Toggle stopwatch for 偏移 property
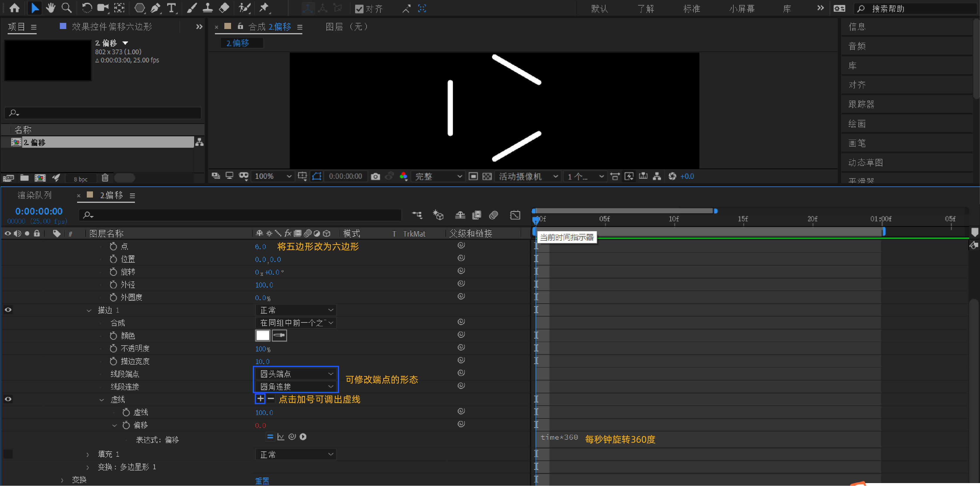The width and height of the screenshot is (980, 486). 126,425
